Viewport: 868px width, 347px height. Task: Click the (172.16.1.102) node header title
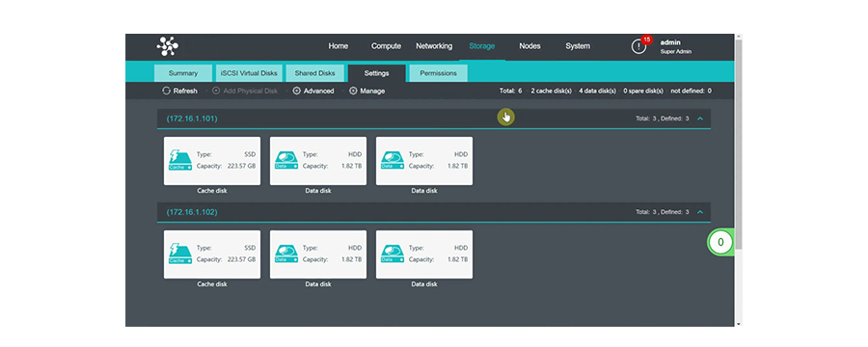[192, 212]
